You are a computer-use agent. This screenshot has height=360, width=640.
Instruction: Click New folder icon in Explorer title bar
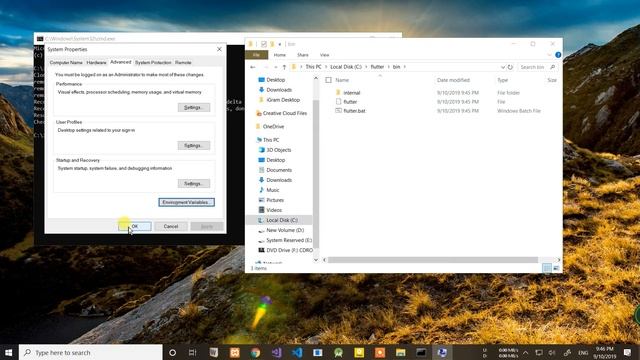coord(272,44)
